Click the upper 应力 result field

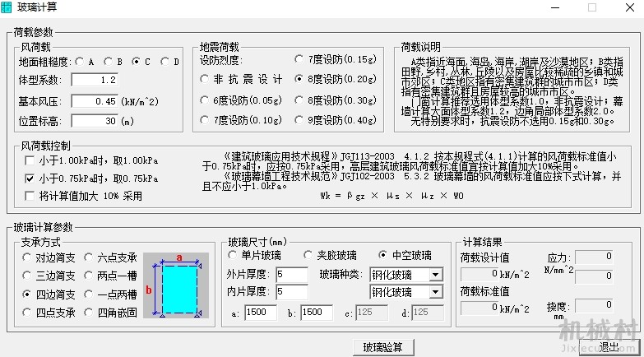pyautogui.click(x=595, y=257)
